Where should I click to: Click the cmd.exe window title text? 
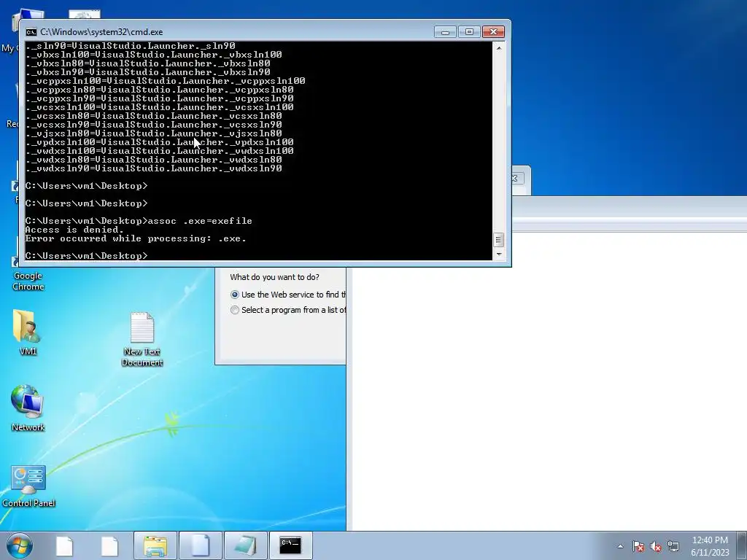click(x=101, y=32)
